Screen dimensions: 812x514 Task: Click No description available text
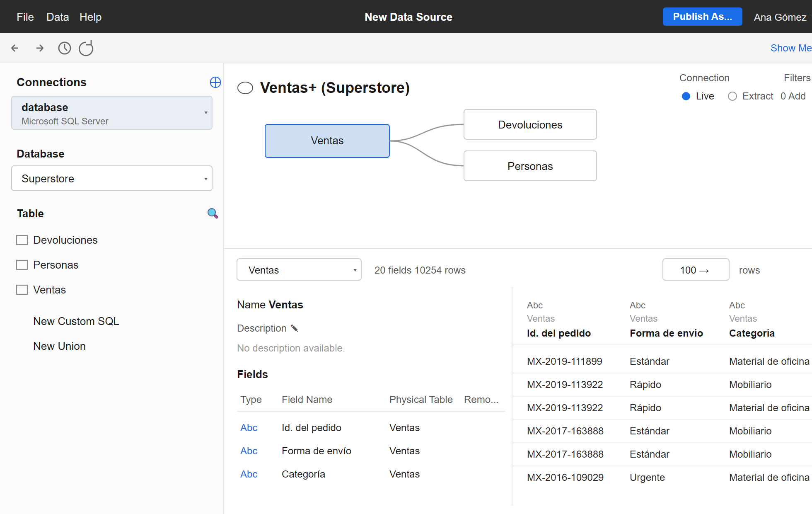point(291,348)
